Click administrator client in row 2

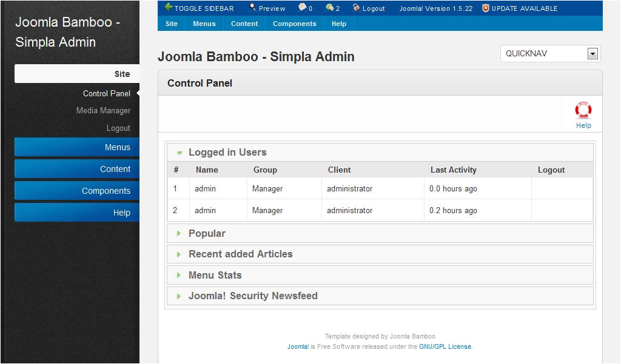point(350,211)
